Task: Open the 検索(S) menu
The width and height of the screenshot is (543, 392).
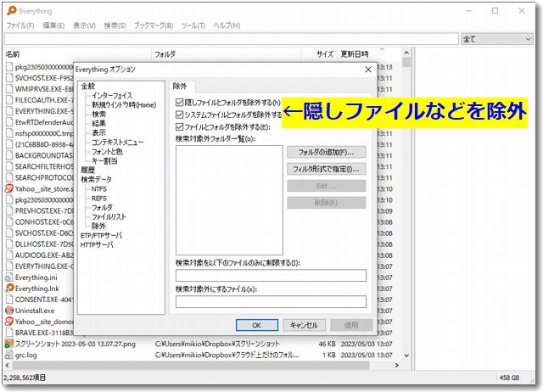Action: pos(115,25)
